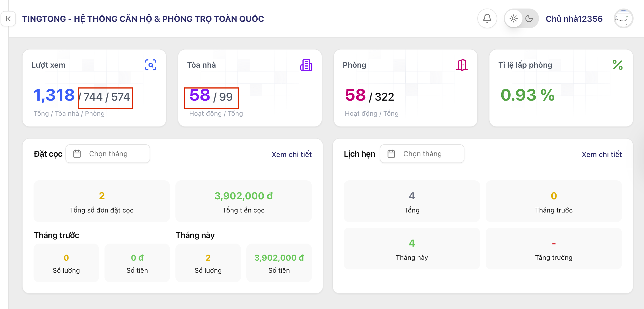Click the Chủ nhà12356 username
This screenshot has height=309, width=644.
[574, 19]
